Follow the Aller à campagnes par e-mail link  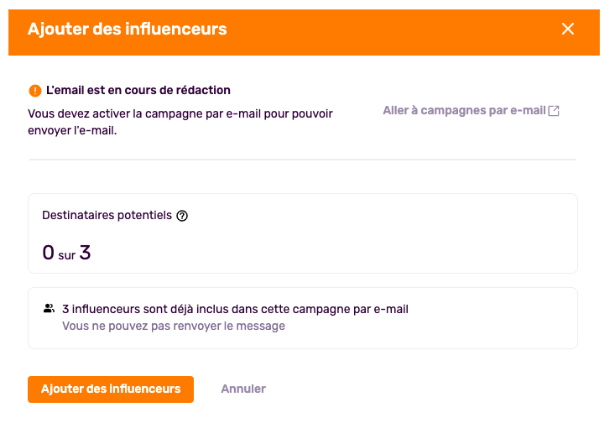click(471, 111)
